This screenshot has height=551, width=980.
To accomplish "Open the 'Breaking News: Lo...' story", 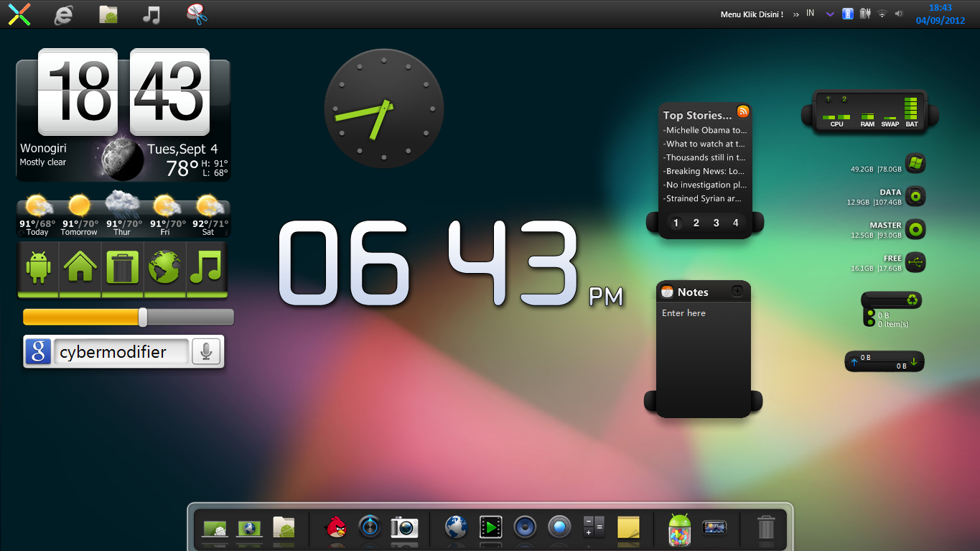I will tap(704, 171).
